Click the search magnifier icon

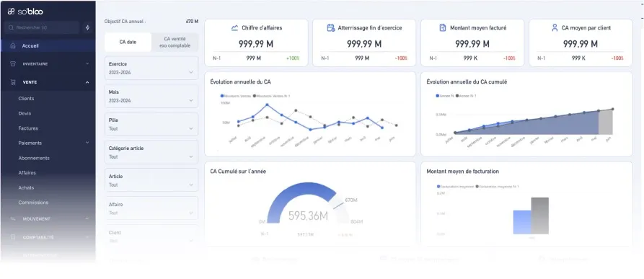12,28
